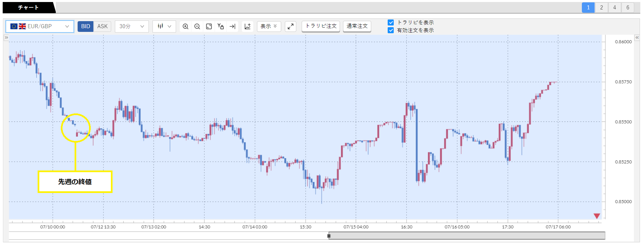Click the 17:30 time axis label
644x246 pixels.
tap(508, 227)
